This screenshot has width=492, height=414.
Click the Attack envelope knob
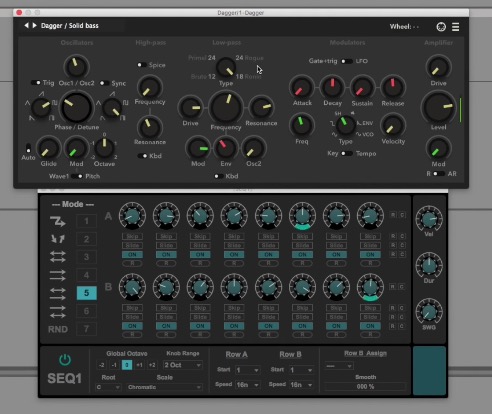[302, 87]
